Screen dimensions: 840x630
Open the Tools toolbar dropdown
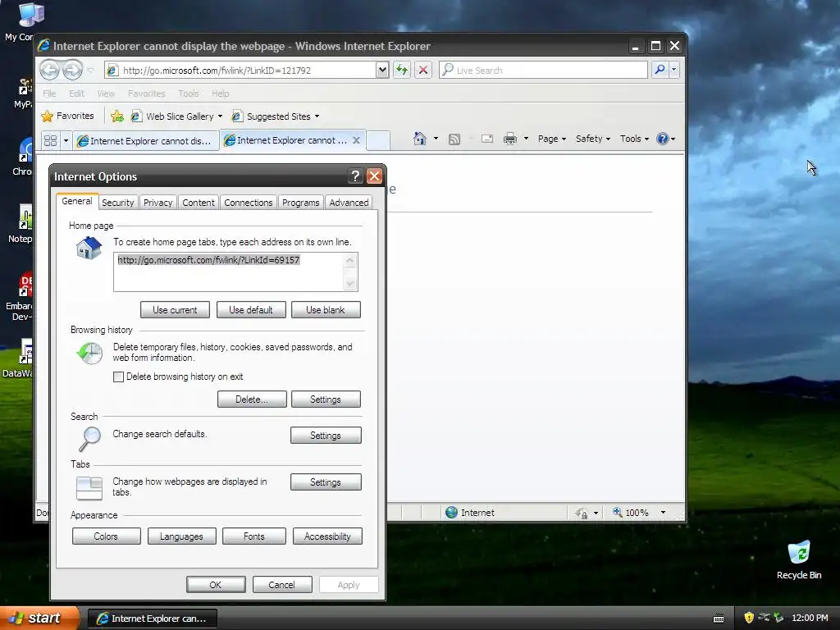pos(634,139)
